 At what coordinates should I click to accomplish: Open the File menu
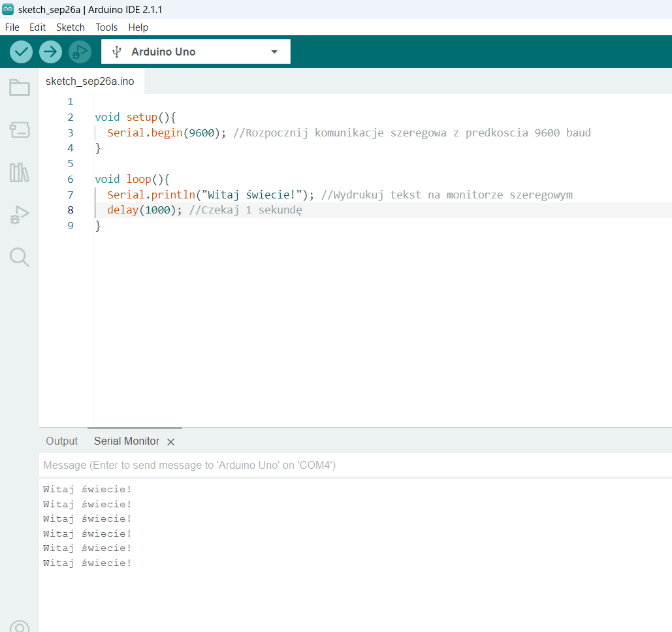[x=12, y=27]
